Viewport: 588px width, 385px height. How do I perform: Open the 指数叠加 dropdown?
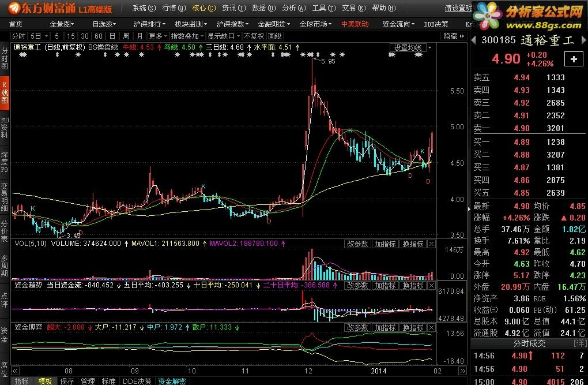tap(187, 36)
